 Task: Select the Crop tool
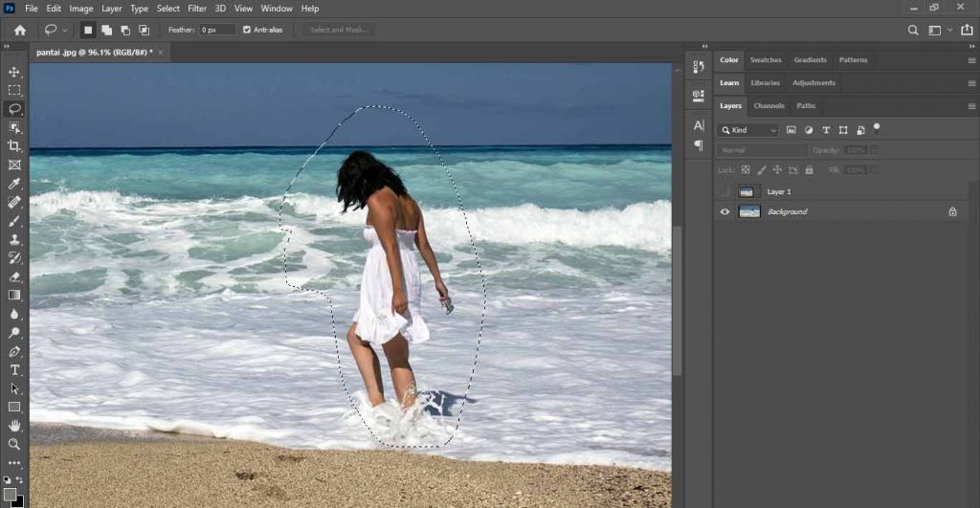pyautogui.click(x=14, y=146)
